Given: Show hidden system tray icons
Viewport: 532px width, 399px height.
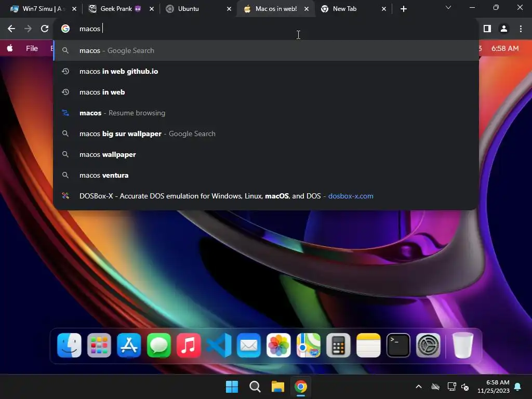Looking at the screenshot, I should tap(419, 387).
